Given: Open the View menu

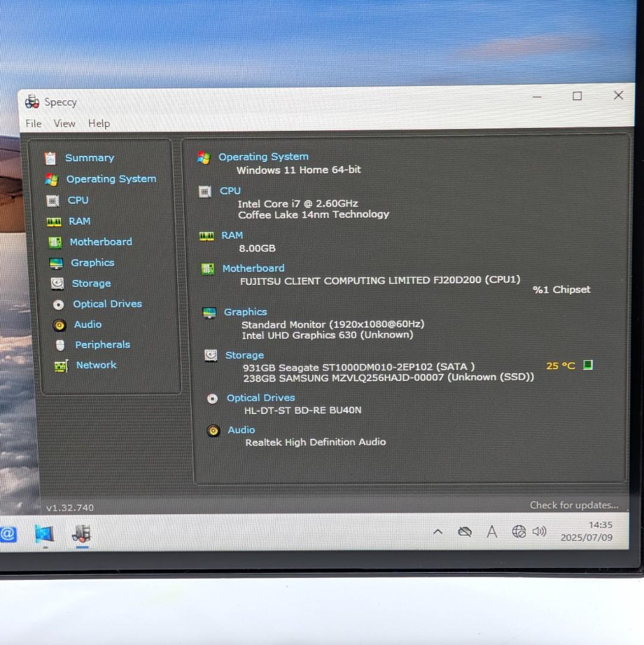Looking at the screenshot, I should click(64, 124).
